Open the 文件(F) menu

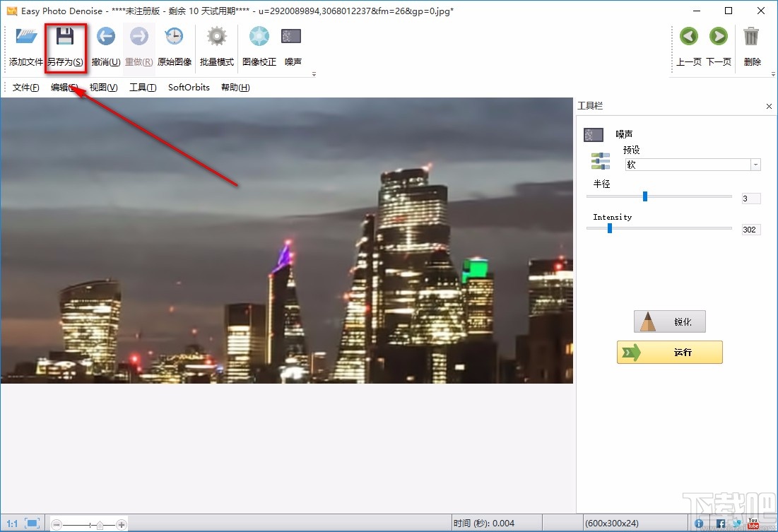26,88
